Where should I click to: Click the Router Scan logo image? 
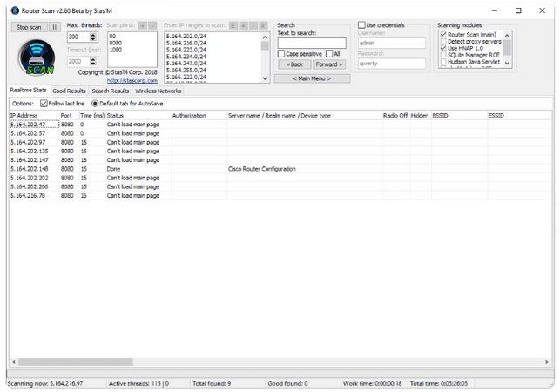pos(36,59)
